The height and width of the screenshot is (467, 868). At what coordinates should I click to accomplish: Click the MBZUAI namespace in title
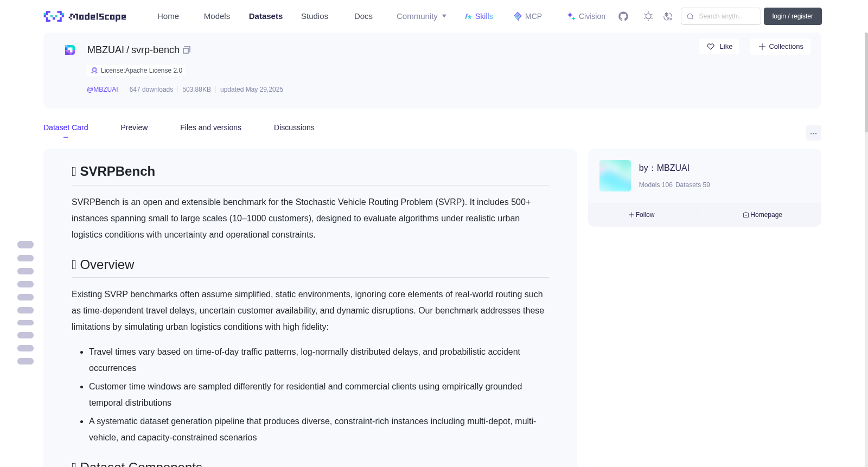[x=106, y=50]
